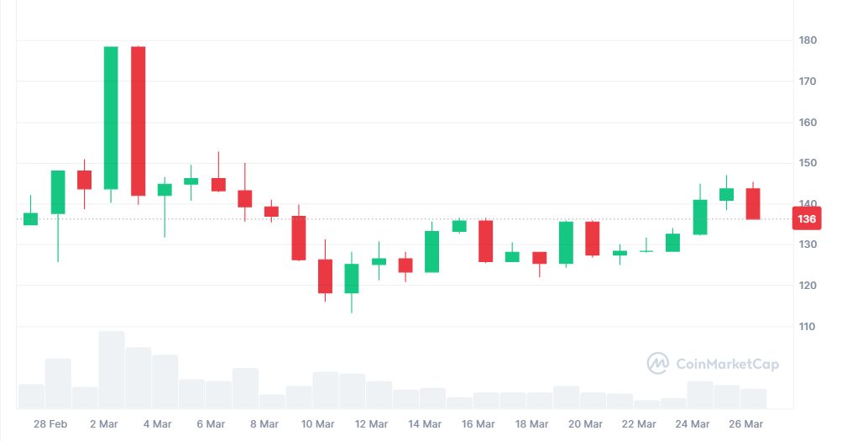
Task: Click the CoinMarketCap logo icon
Action: click(657, 363)
